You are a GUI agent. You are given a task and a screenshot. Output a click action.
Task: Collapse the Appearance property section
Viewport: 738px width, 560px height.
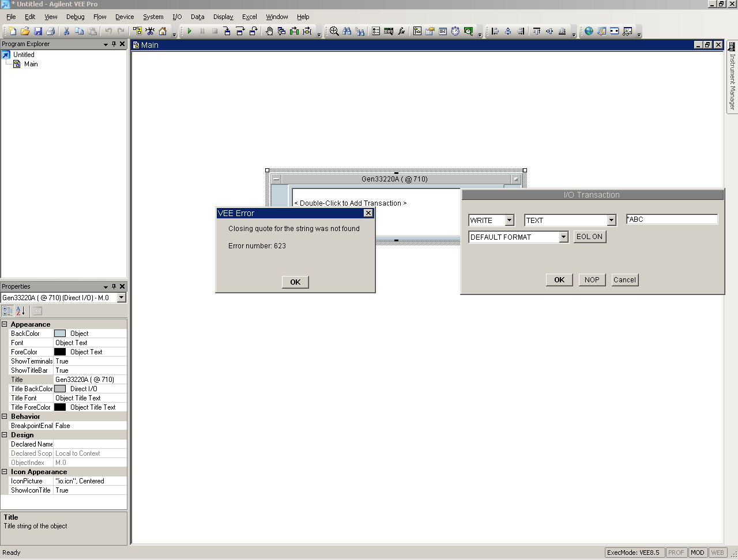(x=5, y=324)
